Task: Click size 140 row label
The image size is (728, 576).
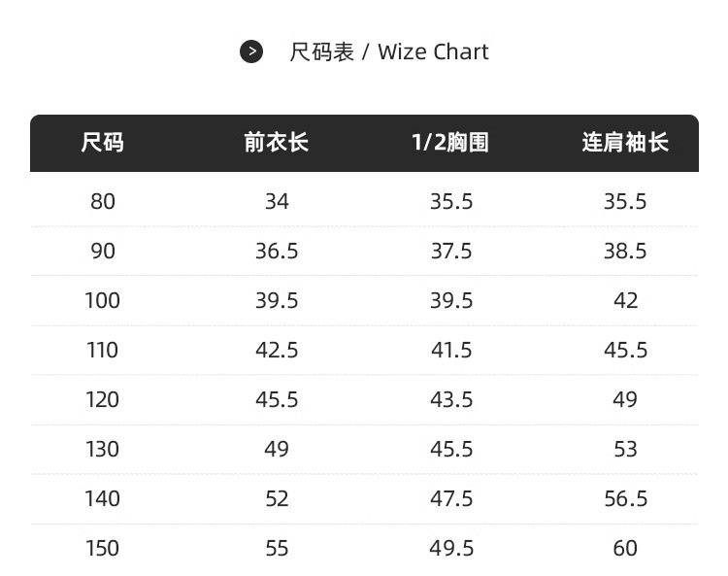Action: [102, 499]
